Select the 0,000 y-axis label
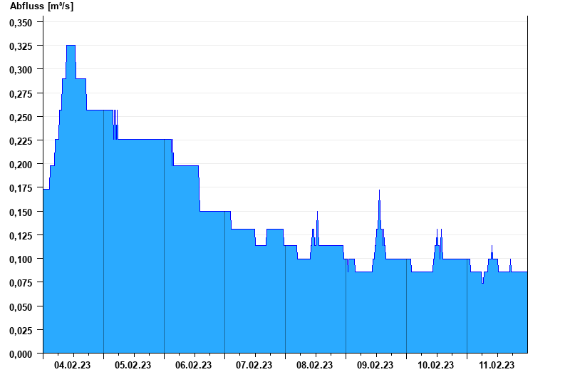Screen dimensions: 570x392 click(21, 354)
